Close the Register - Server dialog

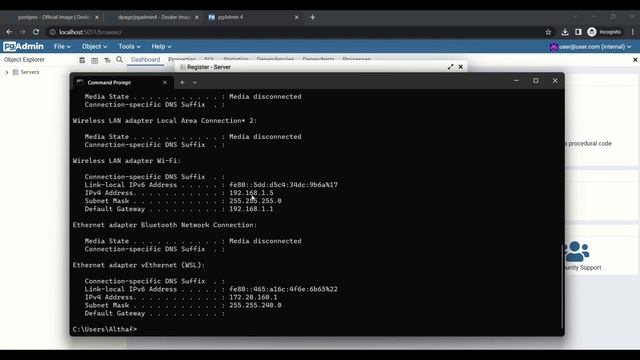coord(460,67)
